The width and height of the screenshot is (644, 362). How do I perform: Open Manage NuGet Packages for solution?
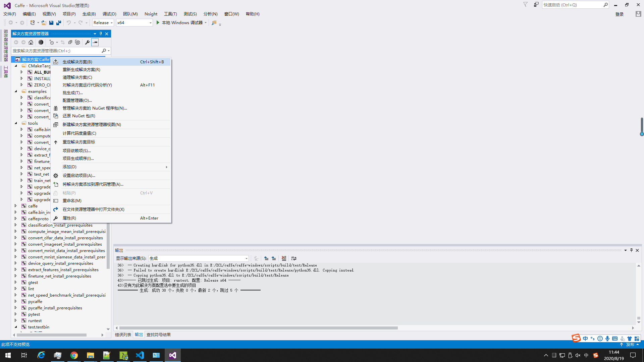tap(111, 108)
